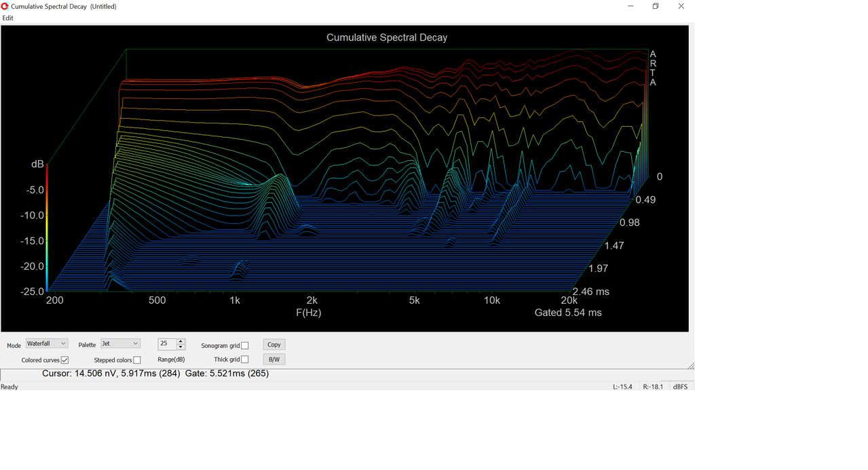Screen dimensions: 868x470
Task: Click the Cursor and Gate readout text
Action: [x=155, y=373]
